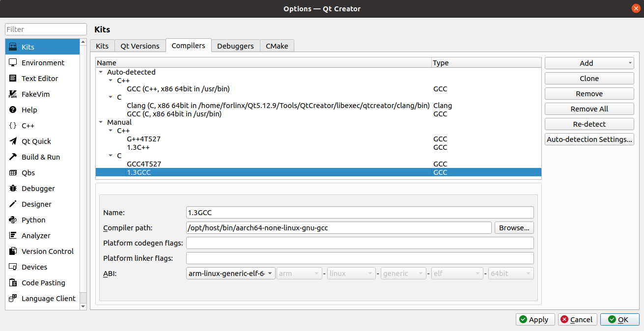This screenshot has width=644, height=331.
Task: Select the Compilers tab
Action: (x=189, y=46)
